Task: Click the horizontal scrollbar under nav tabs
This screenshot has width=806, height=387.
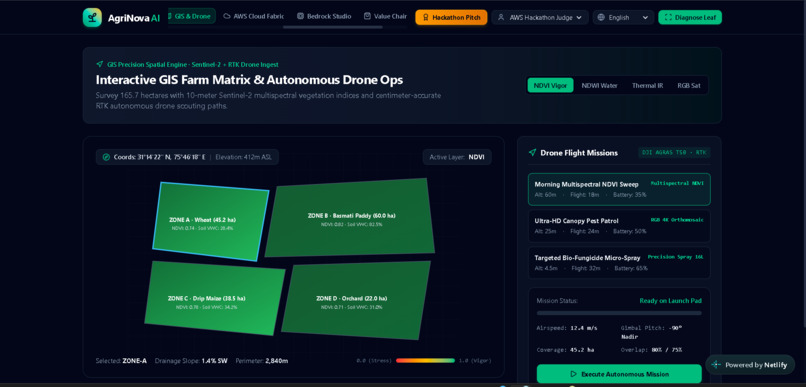Action: click(x=333, y=27)
